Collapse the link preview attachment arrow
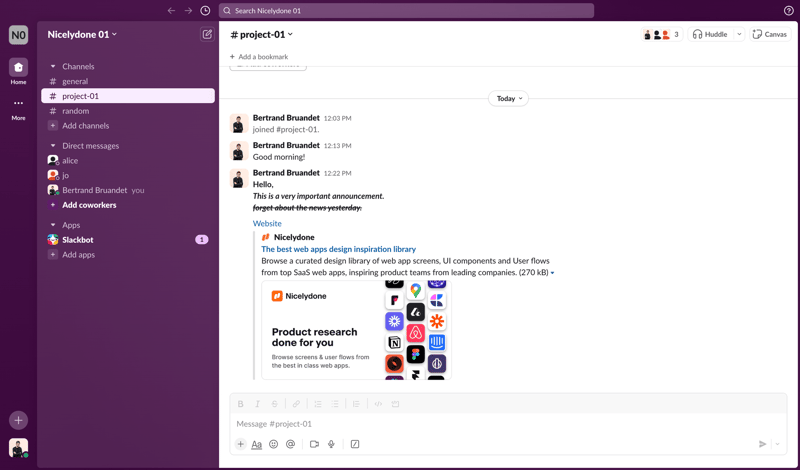The height and width of the screenshot is (470, 800). (x=553, y=273)
